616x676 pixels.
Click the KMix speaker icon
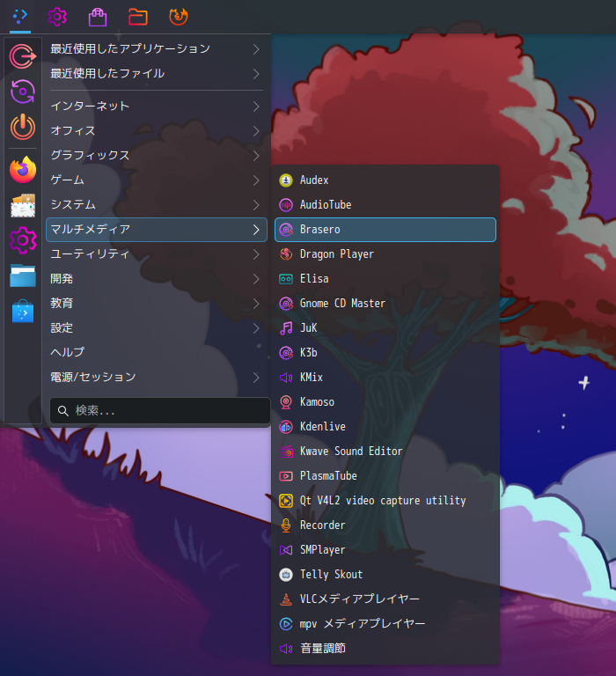pyautogui.click(x=286, y=378)
